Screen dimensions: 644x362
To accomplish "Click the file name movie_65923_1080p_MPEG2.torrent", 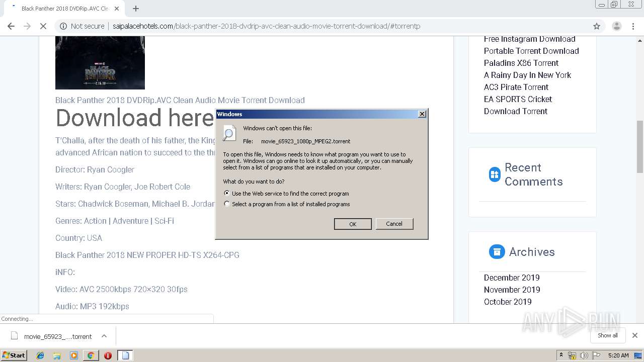I will 305,141.
